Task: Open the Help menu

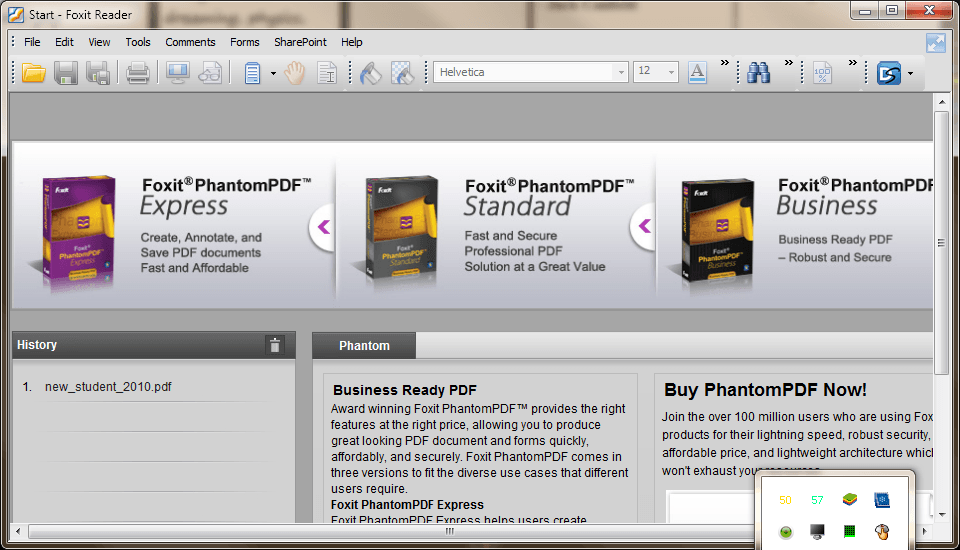Action: click(x=352, y=42)
